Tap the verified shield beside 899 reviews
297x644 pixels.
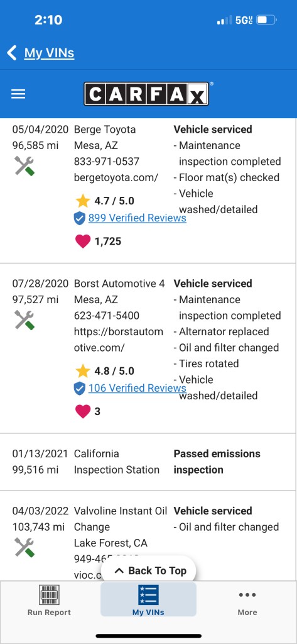coord(80,218)
